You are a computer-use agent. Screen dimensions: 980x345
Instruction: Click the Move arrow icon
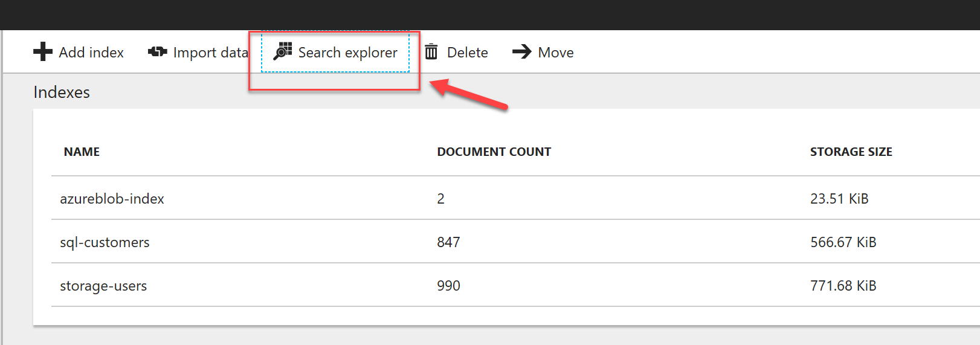coord(522,52)
